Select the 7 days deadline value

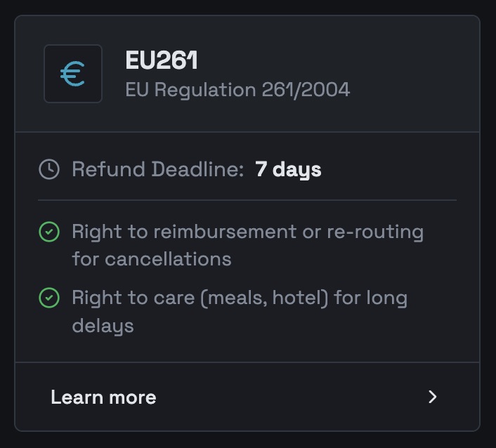coord(288,169)
